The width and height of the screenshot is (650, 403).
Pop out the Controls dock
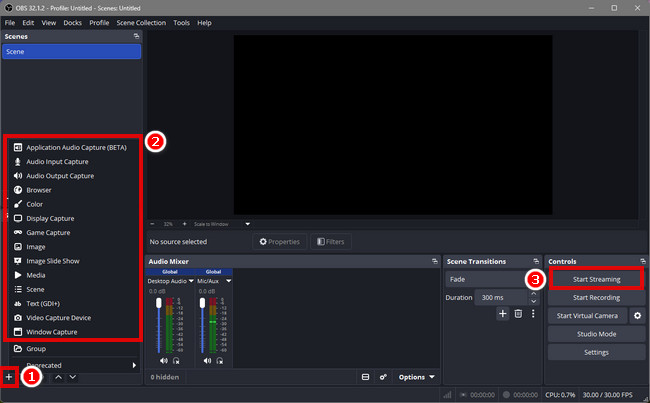(x=643, y=261)
